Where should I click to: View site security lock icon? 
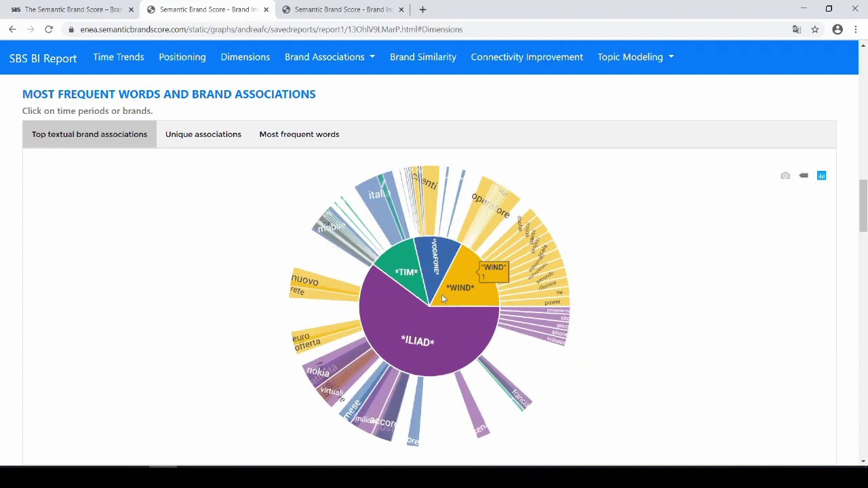pos(71,29)
